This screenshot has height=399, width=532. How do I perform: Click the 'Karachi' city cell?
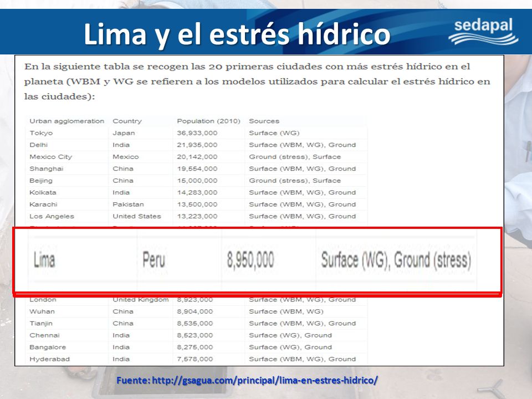coord(43,204)
